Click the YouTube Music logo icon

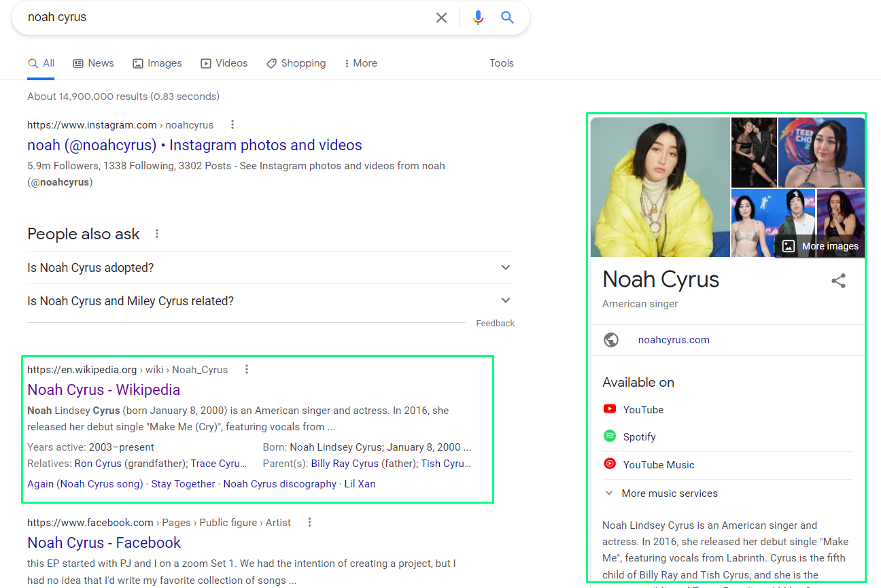point(610,464)
